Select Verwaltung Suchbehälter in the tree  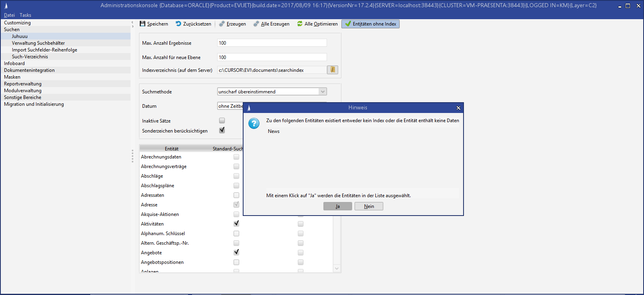38,43
